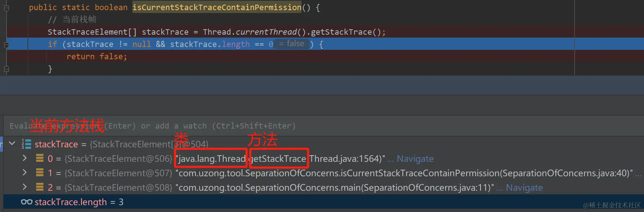The width and height of the screenshot is (644, 212).
Task: Collapse the stackTrace variable node
Action: (x=12, y=143)
